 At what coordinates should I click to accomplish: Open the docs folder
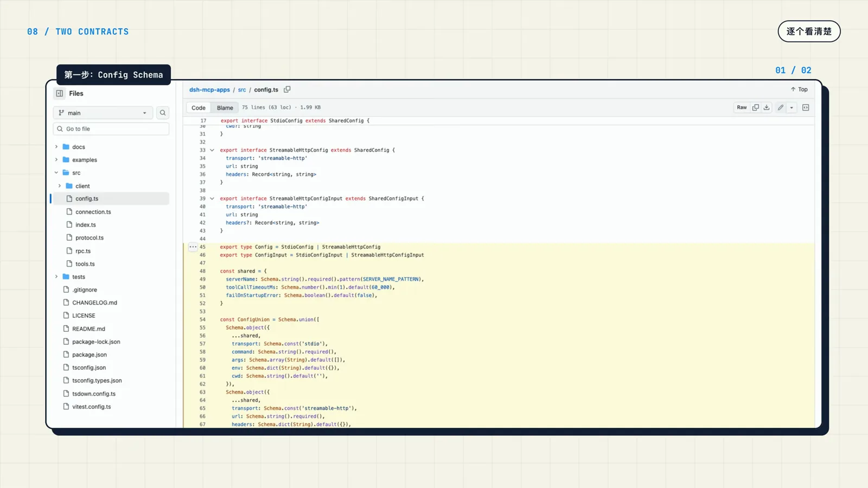(x=79, y=147)
